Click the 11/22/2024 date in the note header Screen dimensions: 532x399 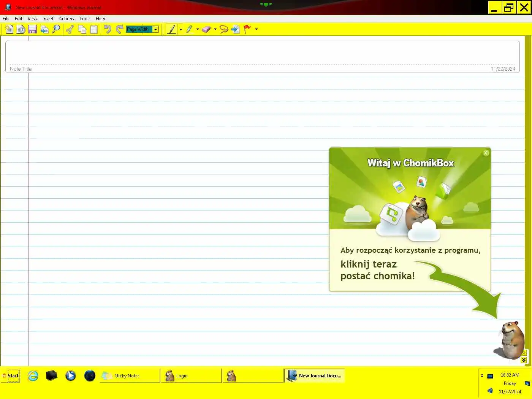click(x=503, y=69)
